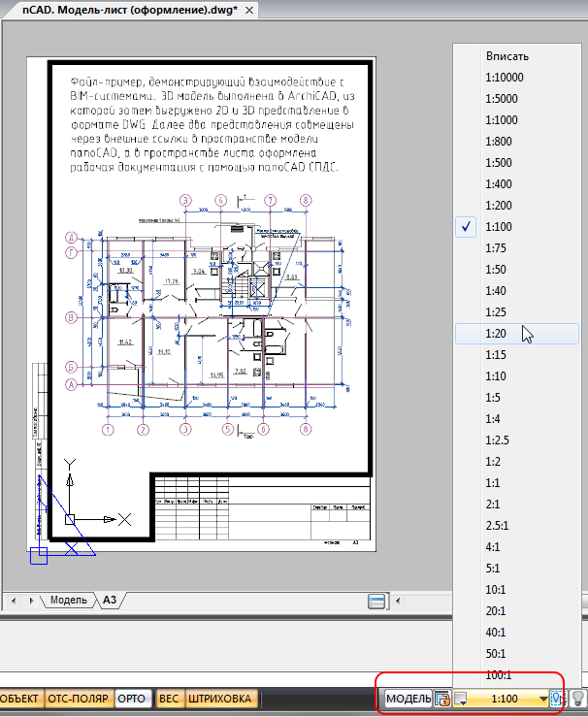Choose scale 1:800 from list

pyautogui.click(x=516, y=142)
